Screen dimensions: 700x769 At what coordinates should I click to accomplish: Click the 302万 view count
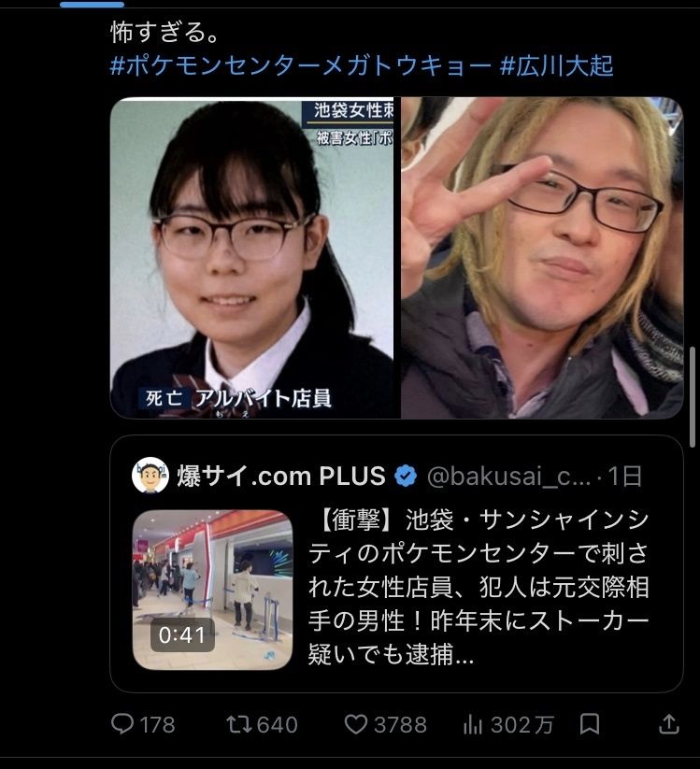(521, 725)
